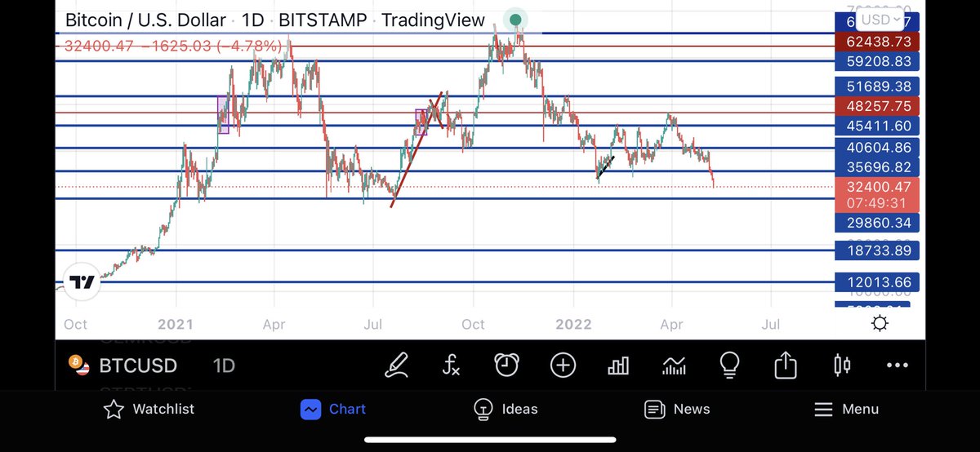
Task: Change the 1D timeframe interval
Action: (224, 366)
